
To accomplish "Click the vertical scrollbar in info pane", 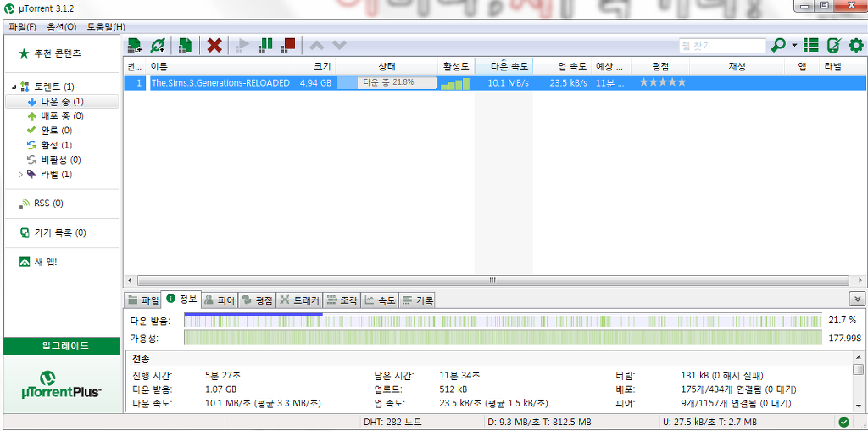I will point(858,369).
